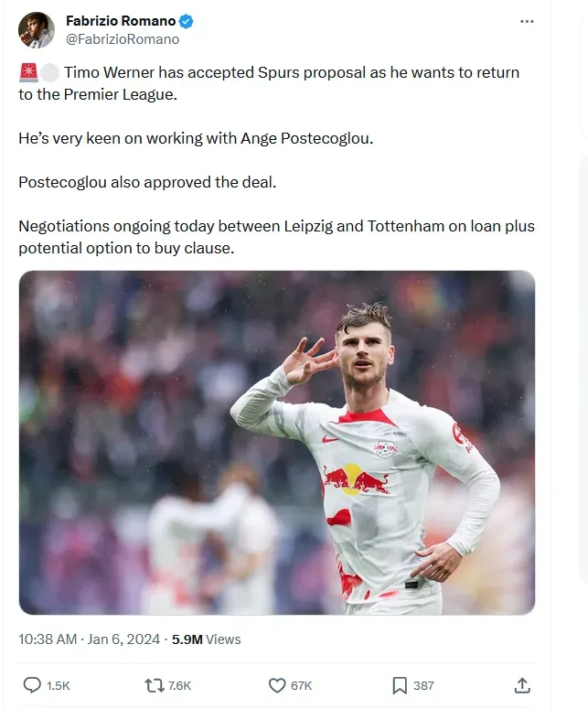
Task: Bookmark this Timo Werner tweet
Action: pyautogui.click(x=400, y=684)
